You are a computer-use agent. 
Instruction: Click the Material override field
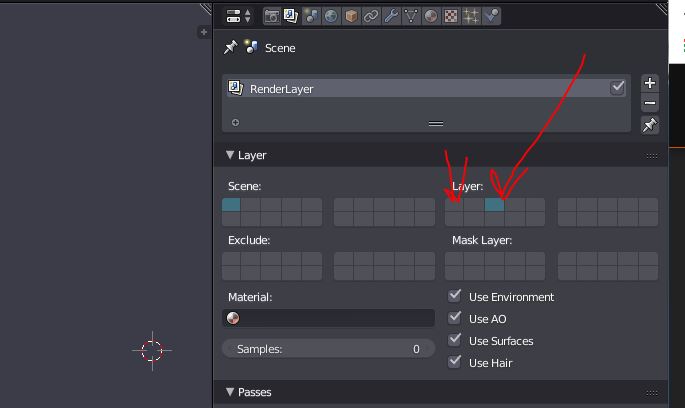pos(329,318)
